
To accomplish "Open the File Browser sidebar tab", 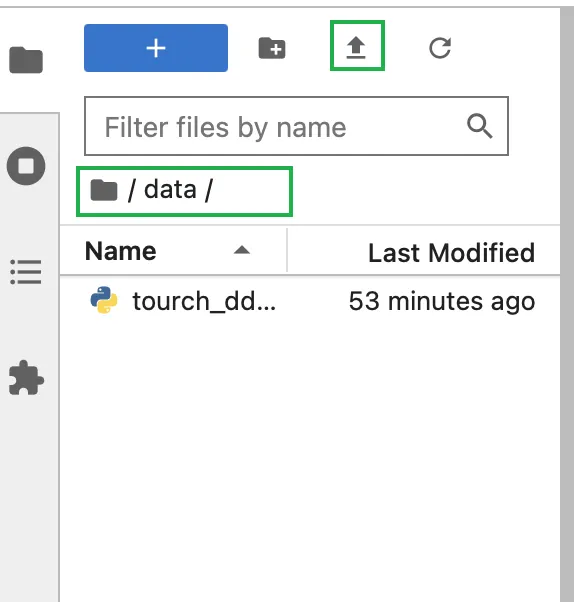I will point(26,60).
